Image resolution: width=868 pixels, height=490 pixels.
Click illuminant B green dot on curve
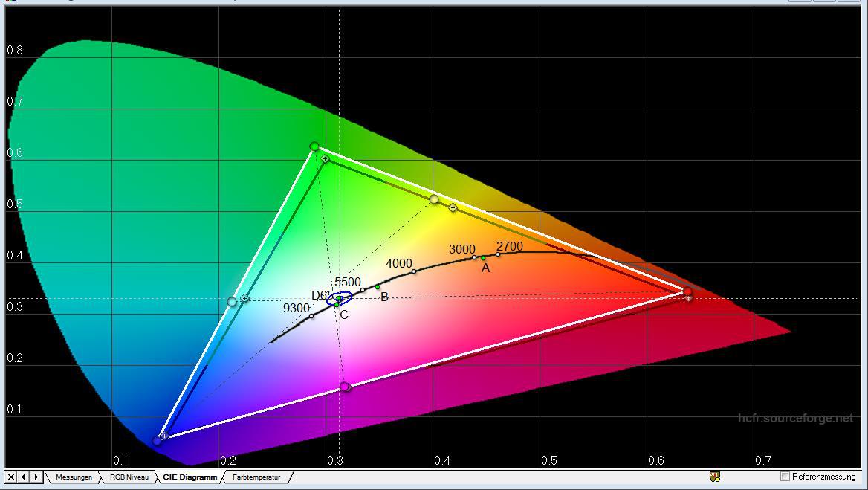378,287
